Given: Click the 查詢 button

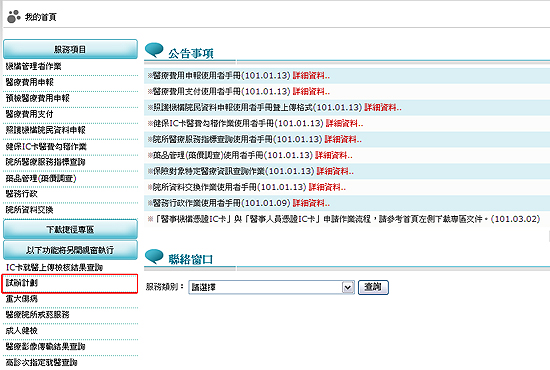Looking at the screenshot, I should pyautogui.click(x=373, y=287).
